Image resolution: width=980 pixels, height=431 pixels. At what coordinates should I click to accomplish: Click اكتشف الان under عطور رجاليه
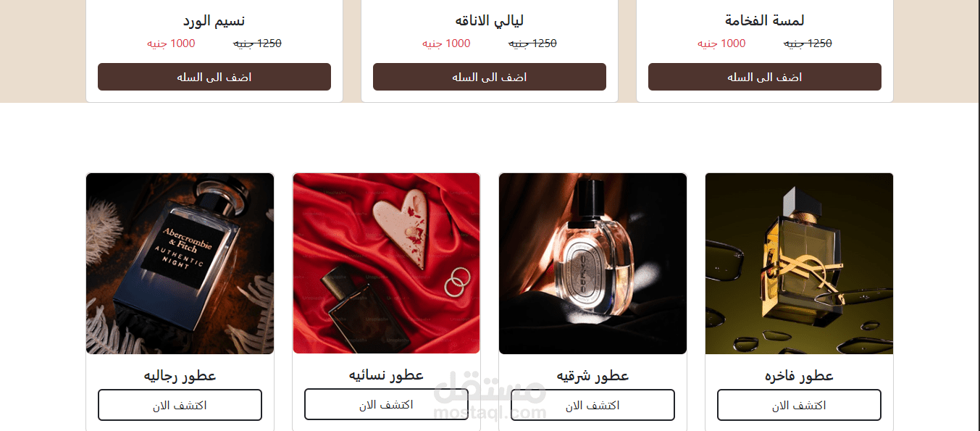point(180,405)
